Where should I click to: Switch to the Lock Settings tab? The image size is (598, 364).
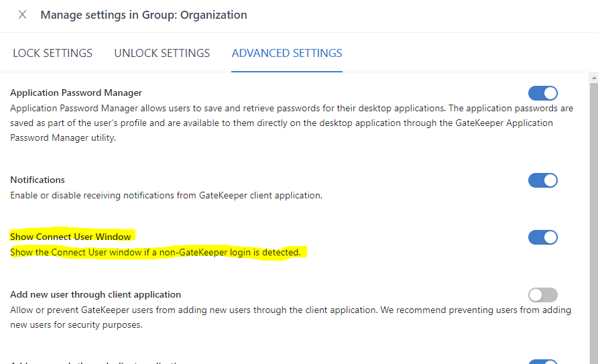click(52, 53)
